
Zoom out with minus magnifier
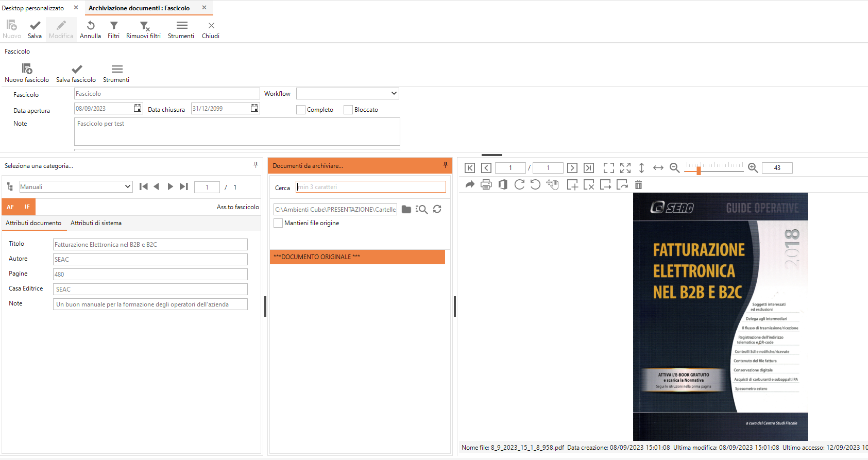pyautogui.click(x=675, y=168)
